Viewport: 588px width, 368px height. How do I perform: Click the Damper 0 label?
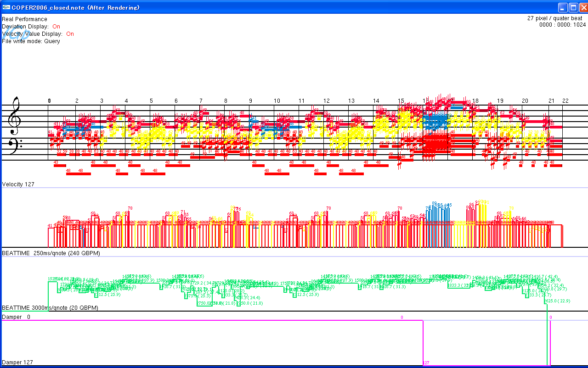click(x=16, y=317)
